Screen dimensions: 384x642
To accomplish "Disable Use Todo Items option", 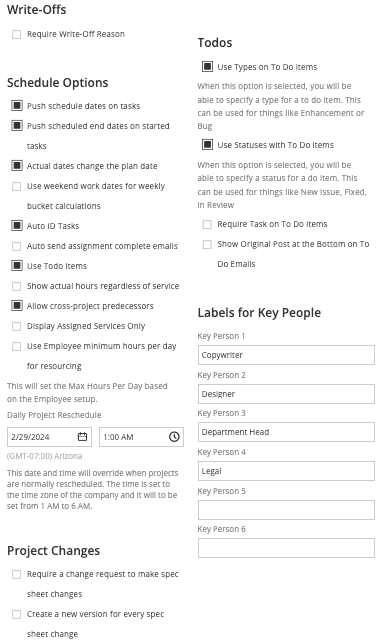I will pos(16,266).
